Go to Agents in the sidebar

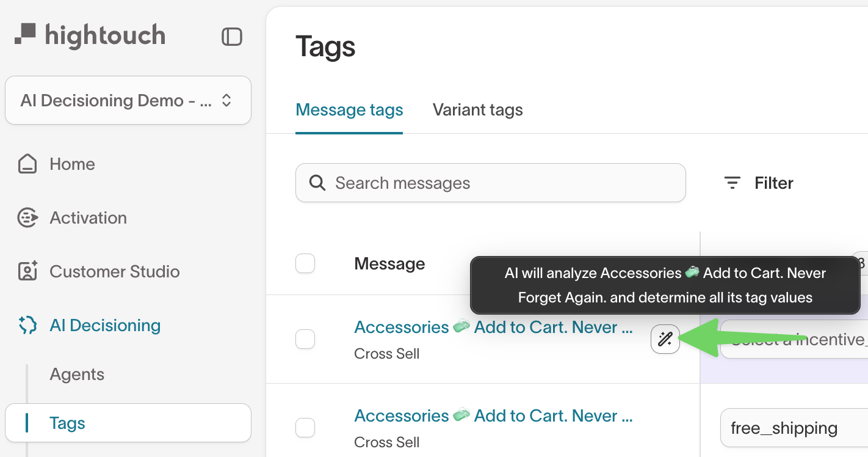click(x=77, y=374)
